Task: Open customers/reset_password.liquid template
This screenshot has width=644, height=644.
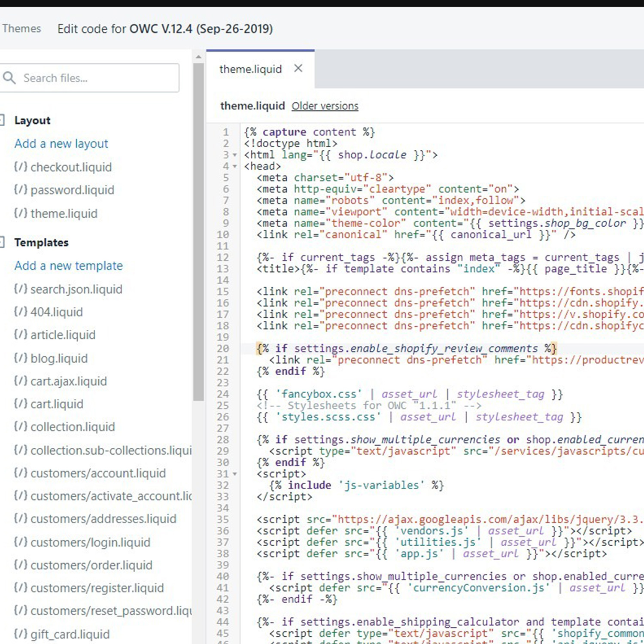Action: (x=111, y=611)
